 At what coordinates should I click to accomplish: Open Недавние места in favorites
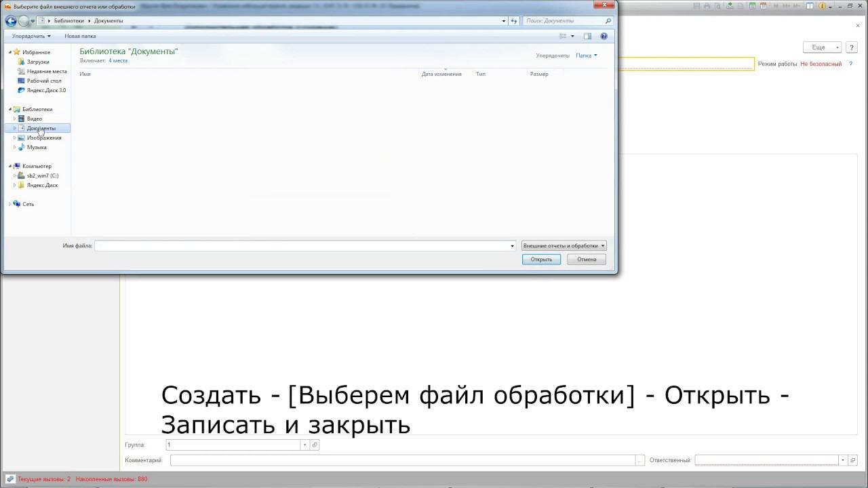[x=47, y=71]
